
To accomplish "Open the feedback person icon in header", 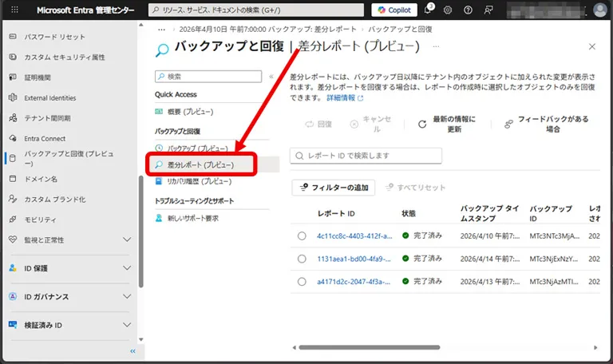I will (x=488, y=10).
